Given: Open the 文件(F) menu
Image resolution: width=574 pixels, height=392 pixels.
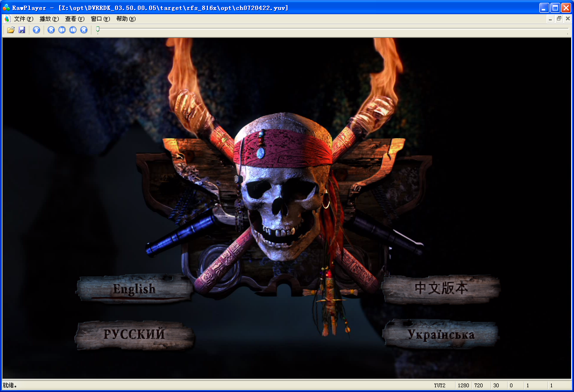Looking at the screenshot, I should 24,19.
